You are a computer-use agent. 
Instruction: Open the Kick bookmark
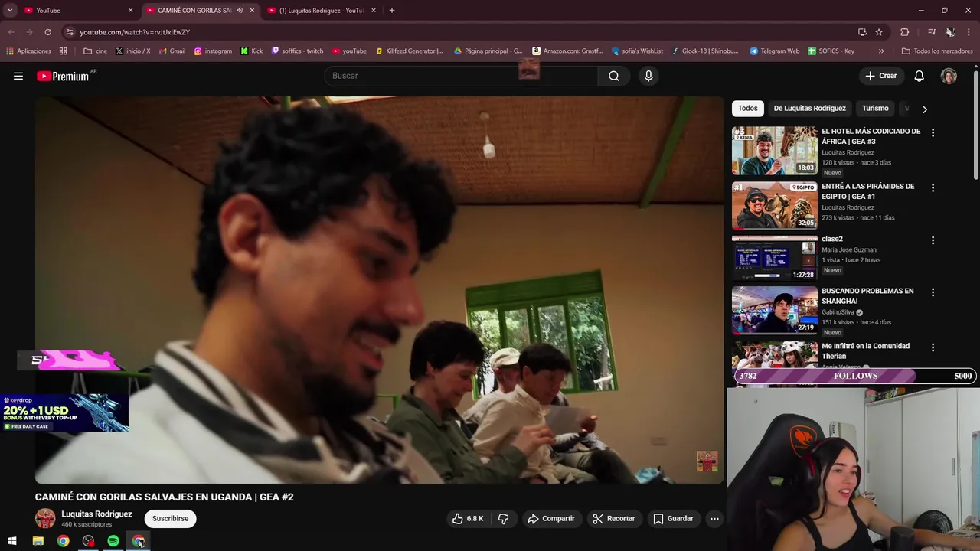point(251,51)
